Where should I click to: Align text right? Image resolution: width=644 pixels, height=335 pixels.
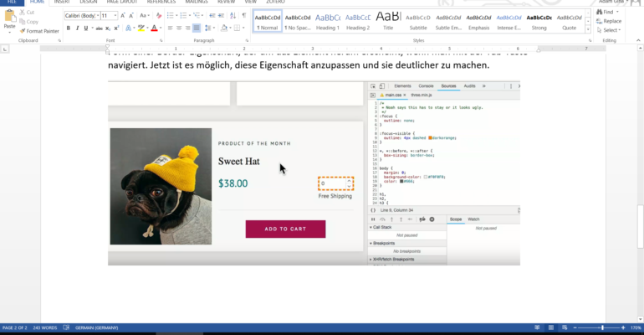pyautogui.click(x=187, y=28)
